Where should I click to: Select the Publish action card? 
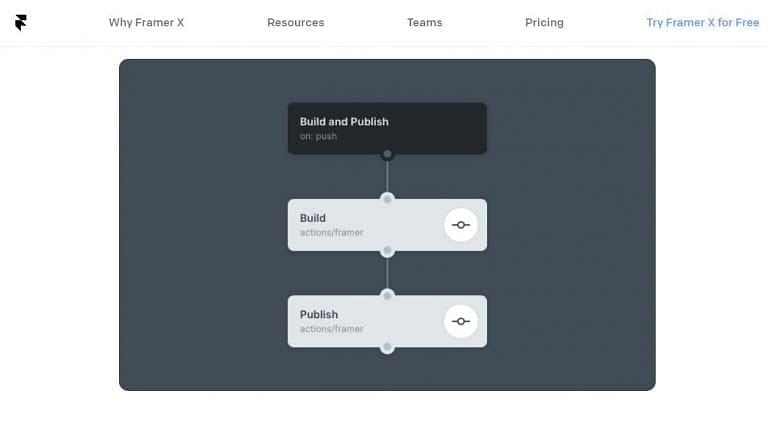(387, 321)
